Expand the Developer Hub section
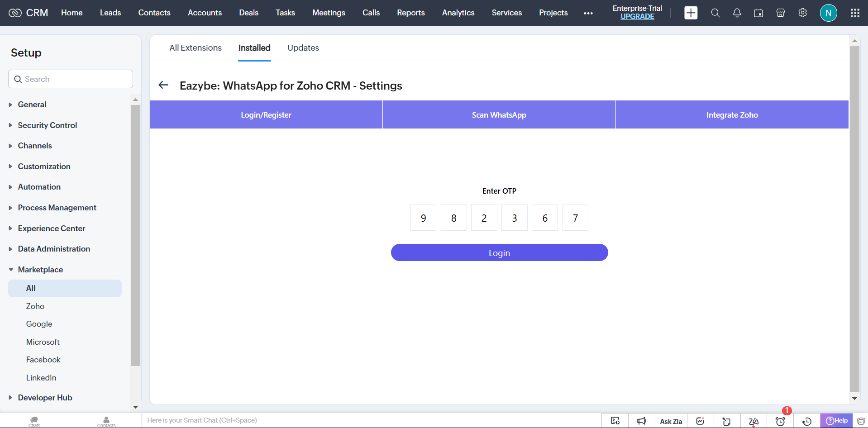Screen dimensions: 868x428 coord(10,398)
